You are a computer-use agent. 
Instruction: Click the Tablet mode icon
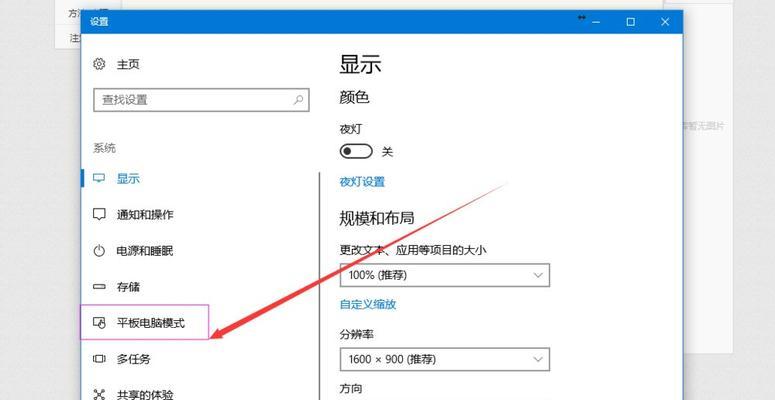coord(99,323)
